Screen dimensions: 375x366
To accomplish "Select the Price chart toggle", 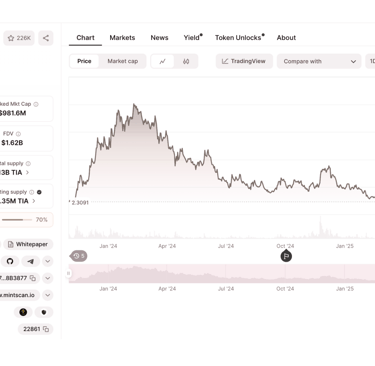I will click(84, 61).
